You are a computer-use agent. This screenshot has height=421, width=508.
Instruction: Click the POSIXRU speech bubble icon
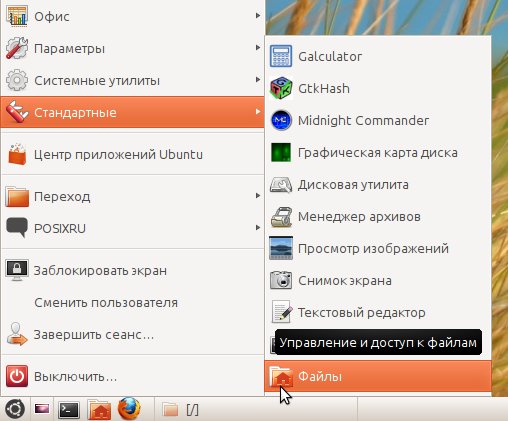coord(17,228)
